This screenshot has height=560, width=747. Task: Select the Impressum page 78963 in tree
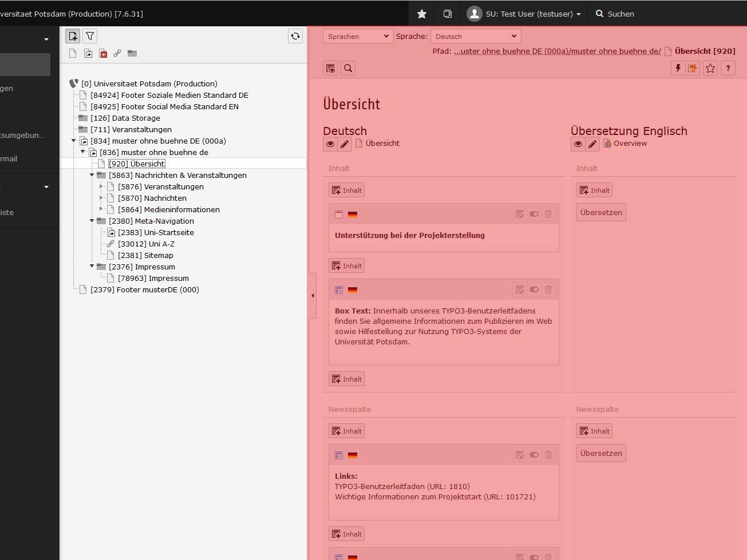coord(153,279)
